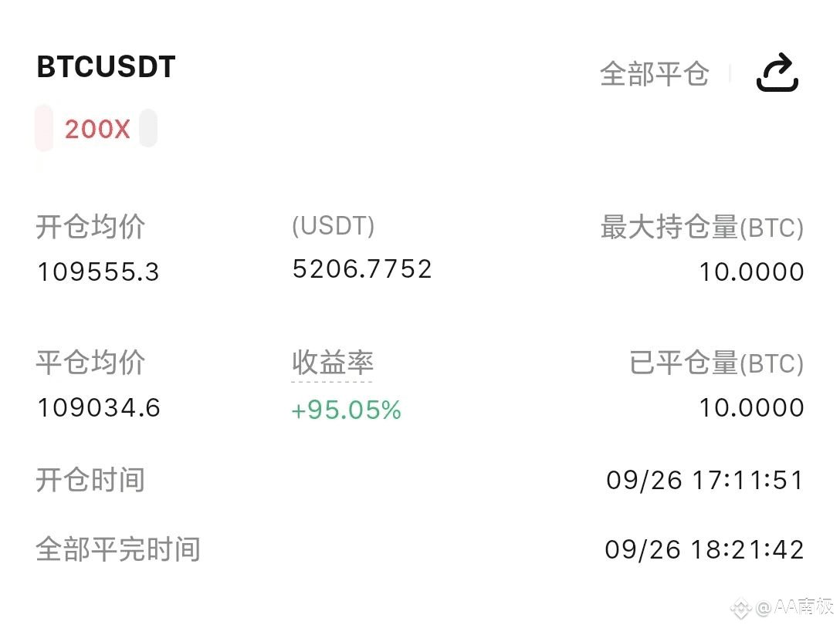Screen dimensions: 840x628
Task: Select the 5206.7752 USDT profit value
Action: [362, 268]
